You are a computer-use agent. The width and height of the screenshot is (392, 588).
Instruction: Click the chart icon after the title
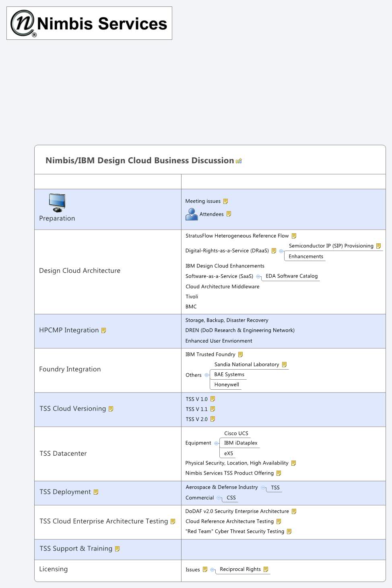point(239,161)
